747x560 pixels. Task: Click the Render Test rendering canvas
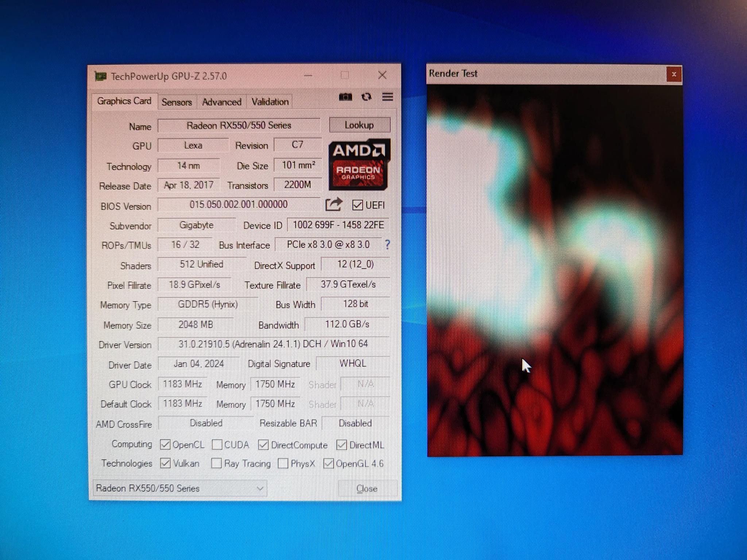pos(554,270)
